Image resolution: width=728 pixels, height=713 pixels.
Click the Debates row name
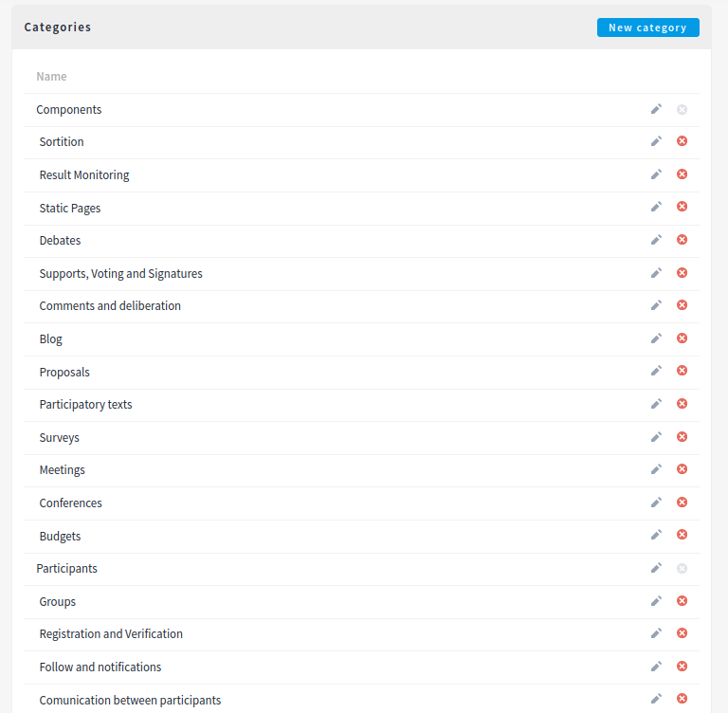click(x=60, y=241)
